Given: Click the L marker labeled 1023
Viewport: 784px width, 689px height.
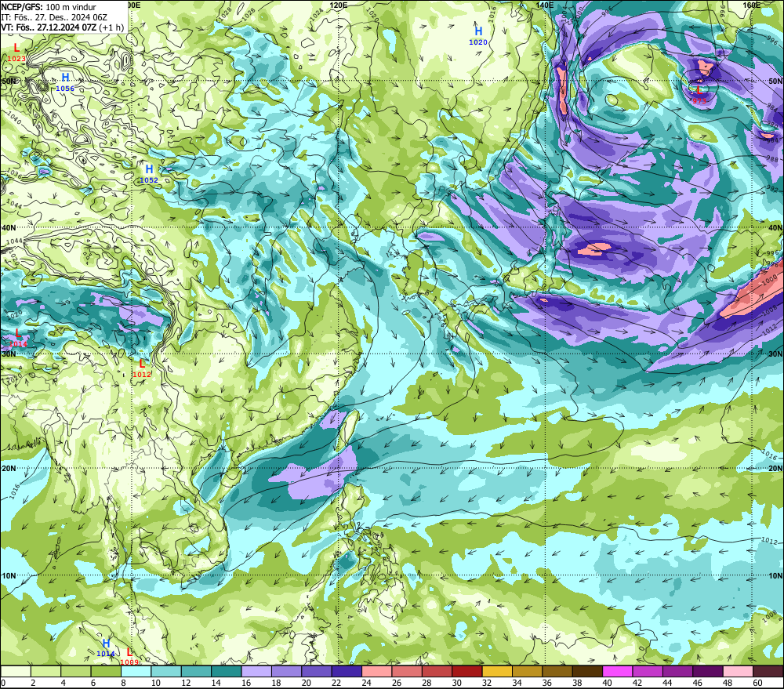Looking at the screenshot, I should pos(16,48).
